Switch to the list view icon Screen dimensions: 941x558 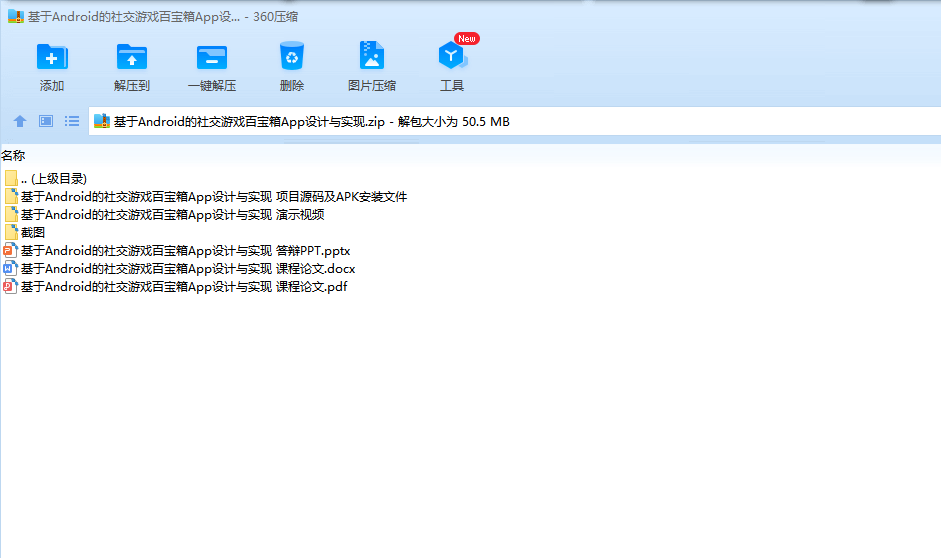(72, 121)
